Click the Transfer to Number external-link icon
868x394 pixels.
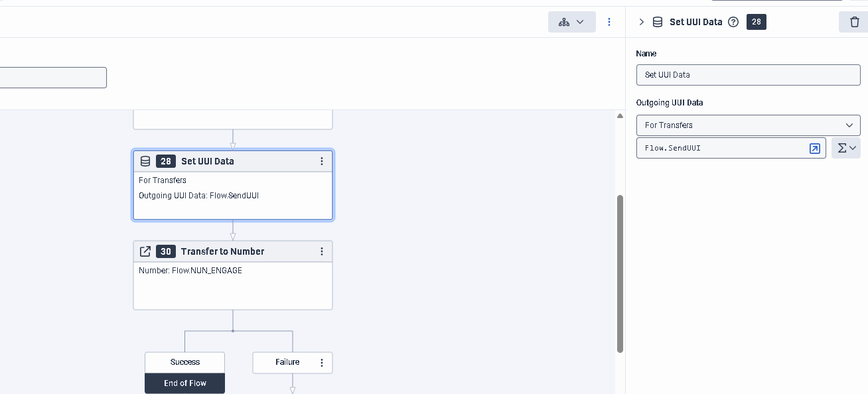click(145, 251)
